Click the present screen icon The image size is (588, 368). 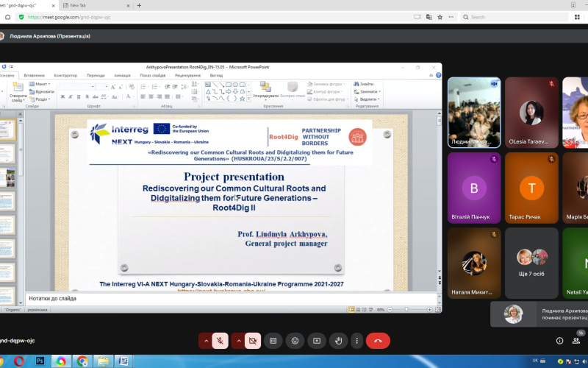tap(317, 341)
